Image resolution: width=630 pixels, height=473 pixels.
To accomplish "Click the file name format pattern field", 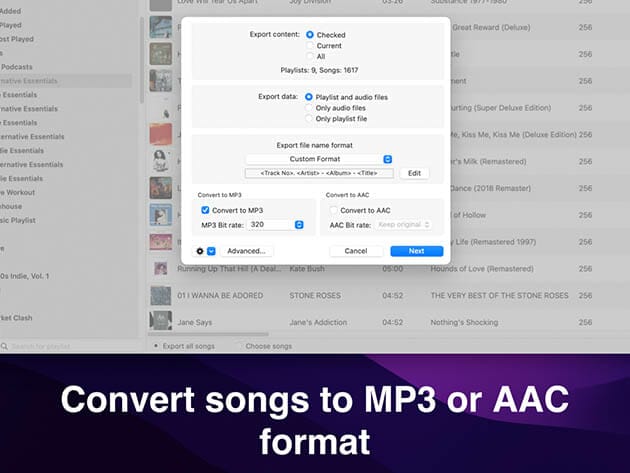I will pyautogui.click(x=319, y=173).
